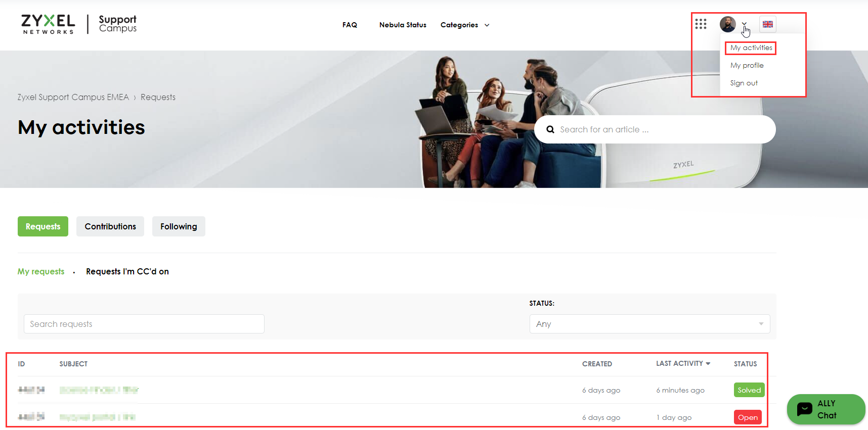Click the user profile avatar
This screenshot has height=430, width=868.
727,24
